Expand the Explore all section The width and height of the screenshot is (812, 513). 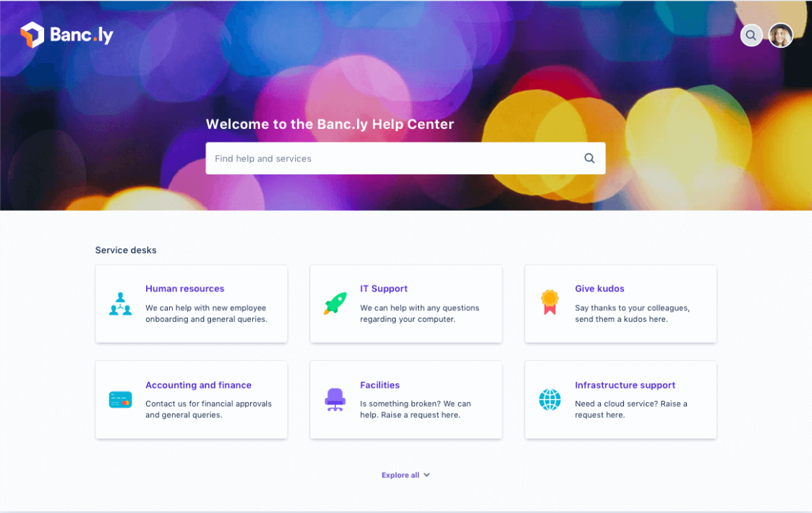406,475
